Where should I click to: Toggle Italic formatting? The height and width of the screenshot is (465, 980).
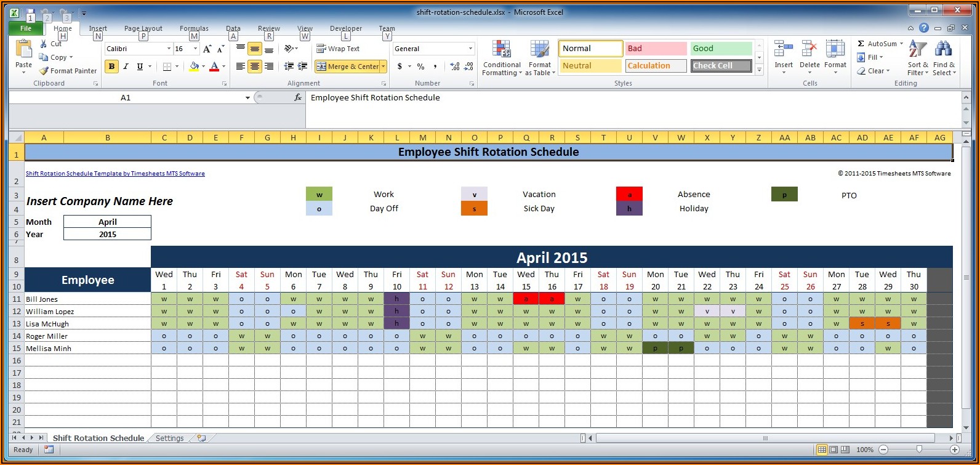[126, 67]
